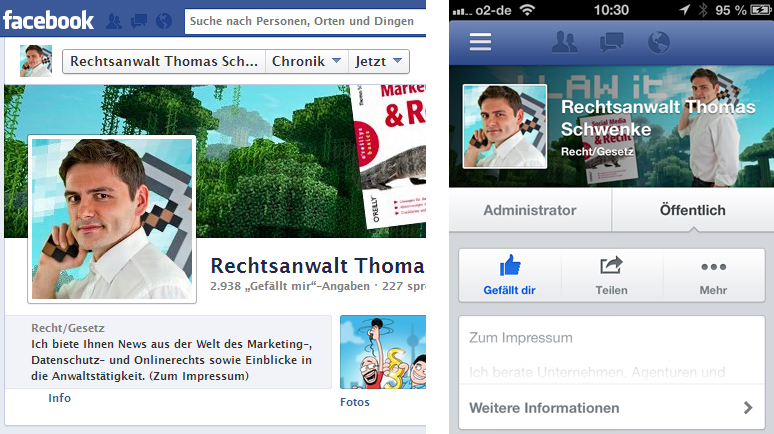The image size is (774, 434).
Task: Open the hamburger menu in mobile app
Action: click(480, 42)
